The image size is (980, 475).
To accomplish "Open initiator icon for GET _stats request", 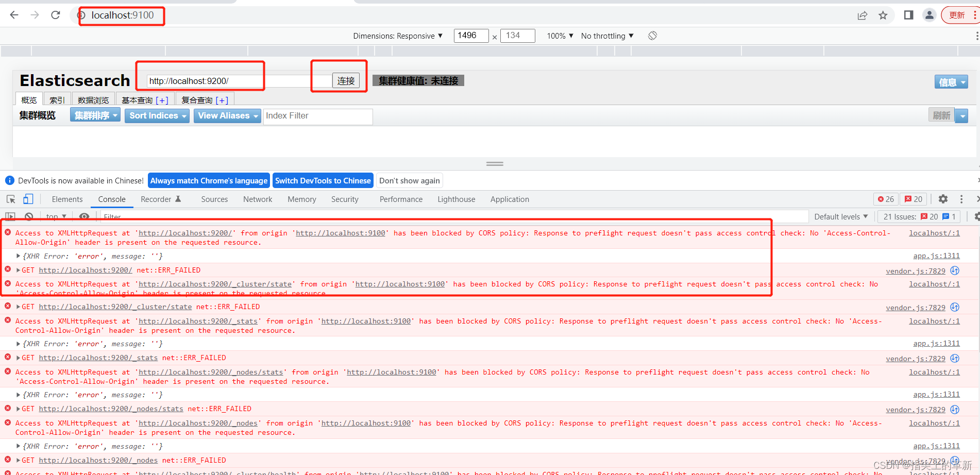I will (955, 358).
